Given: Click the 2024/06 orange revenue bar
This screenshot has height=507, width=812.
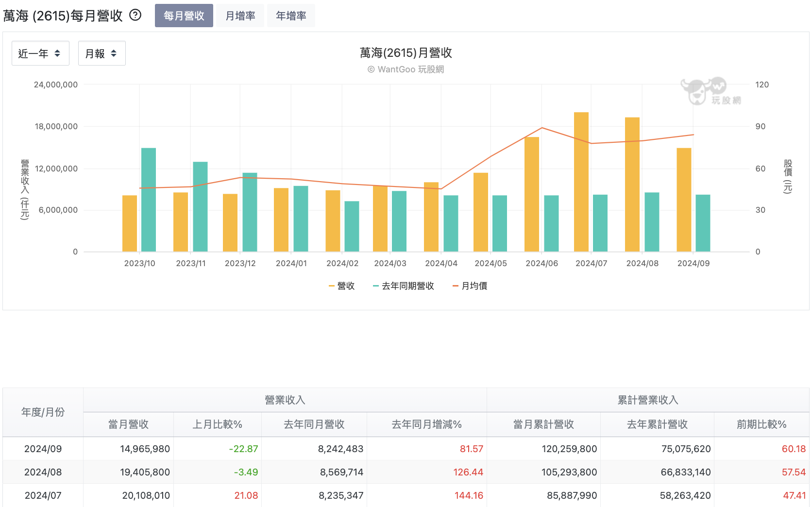Looking at the screenshot, I should (x=532, y=194).
